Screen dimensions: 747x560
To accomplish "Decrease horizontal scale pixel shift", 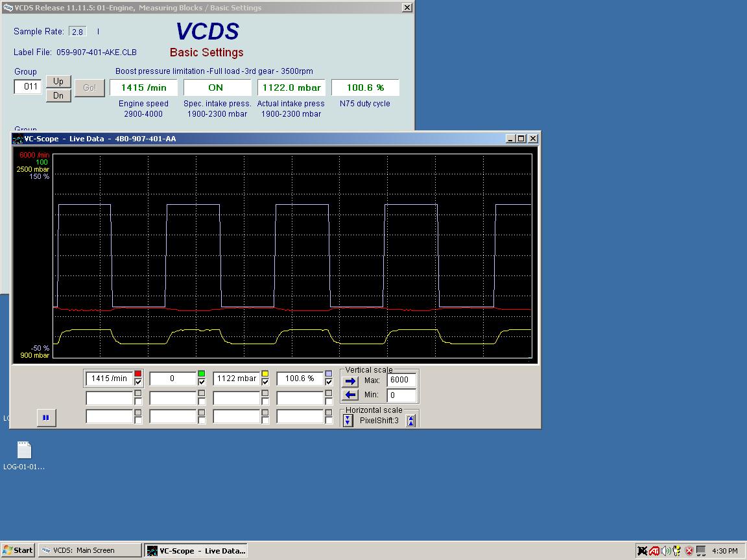I will point(348,421).
